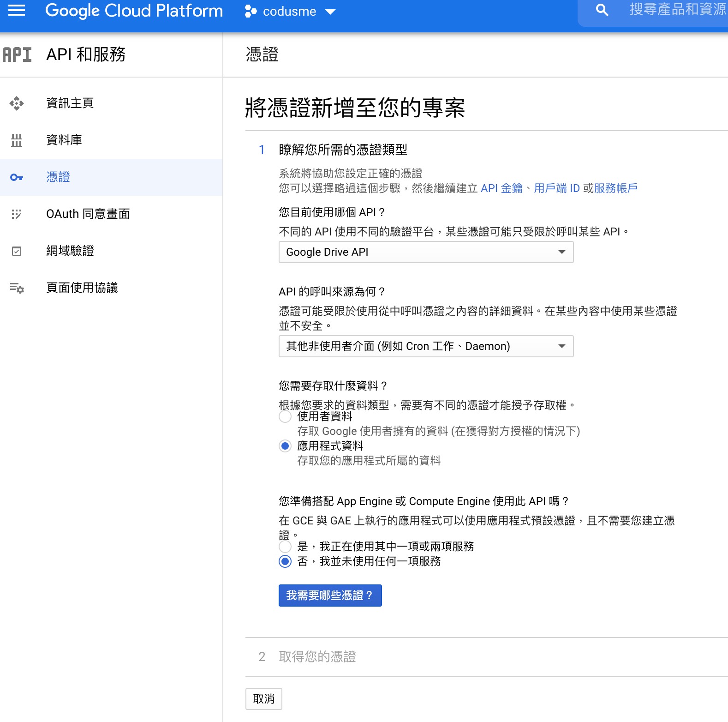Image resolution: width=728 pixels, height=722 pixels.
Task: Open the codusme project selector dropdown
Action: (x=290, y=11)
